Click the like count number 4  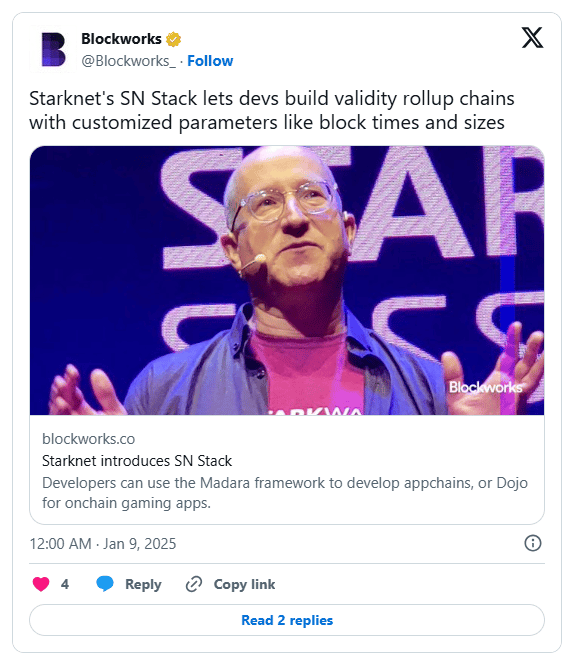(64, 584)
